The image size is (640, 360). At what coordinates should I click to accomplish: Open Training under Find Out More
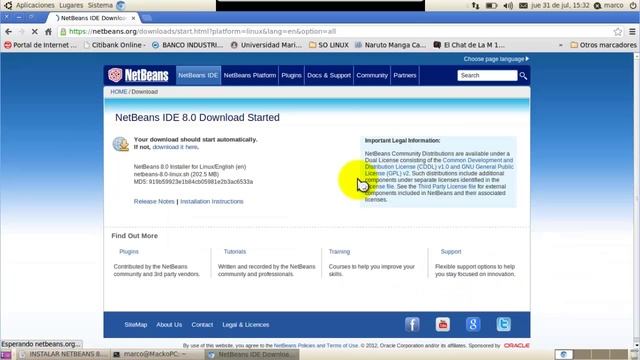339,252
